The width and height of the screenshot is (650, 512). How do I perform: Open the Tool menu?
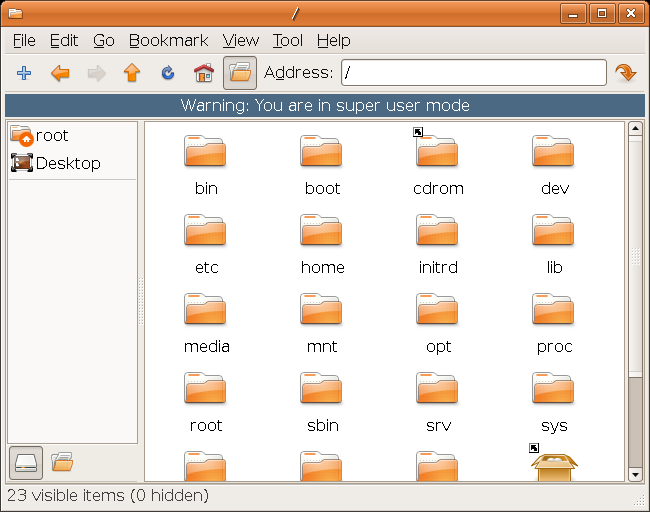click(287, 41)
